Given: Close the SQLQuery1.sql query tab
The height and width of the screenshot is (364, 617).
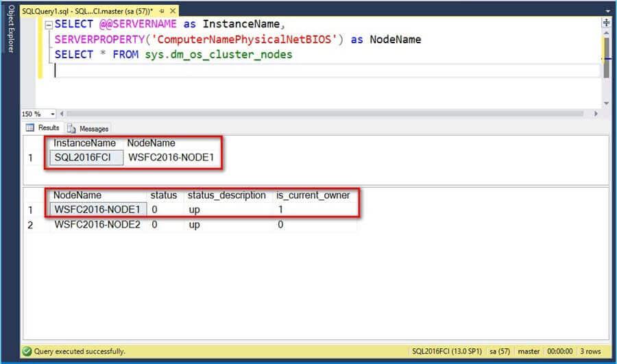Looking at the screenshot, I should pyautogui.click(x=173, y=11).
